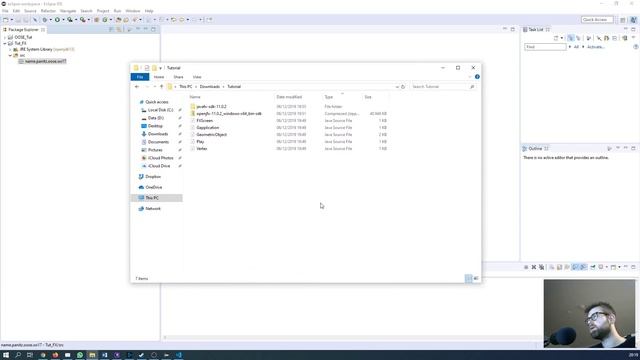Sort by Date modified column header
This screenshot has height=360, width=640.
[x=289, y=97]
